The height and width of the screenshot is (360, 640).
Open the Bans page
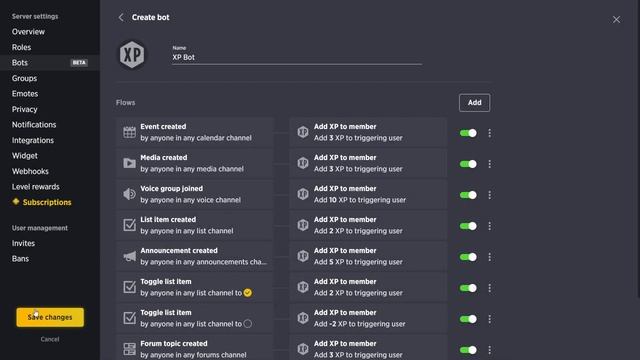click(20, 258)
